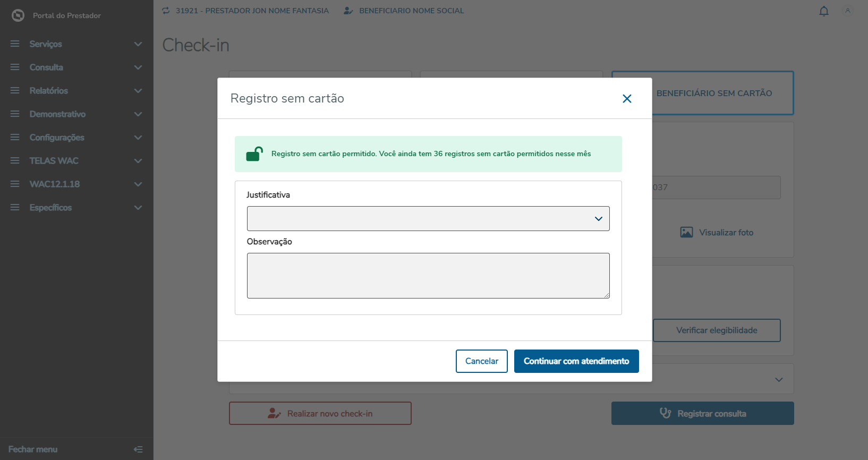The image size is (868, 460).
Task: Click the Portal do Prestador logo
Action: tap(18, 15)
